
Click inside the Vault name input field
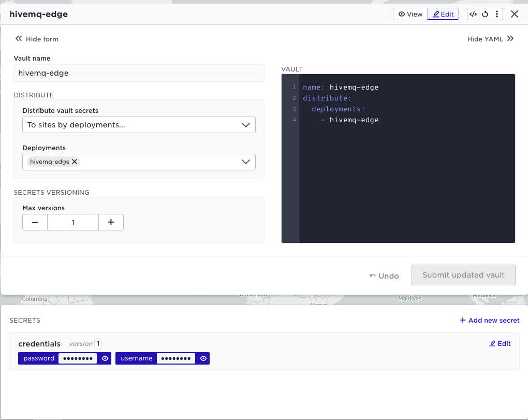139,73
